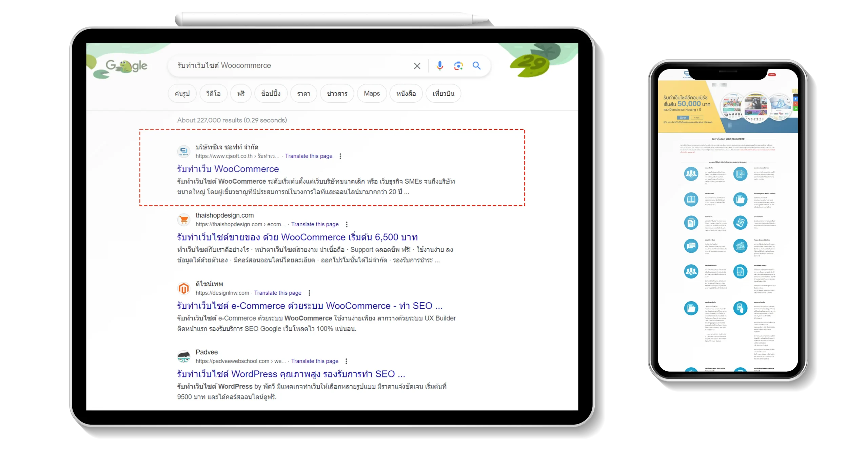Click the orange designlnw result favicon

tap(184, 288)
